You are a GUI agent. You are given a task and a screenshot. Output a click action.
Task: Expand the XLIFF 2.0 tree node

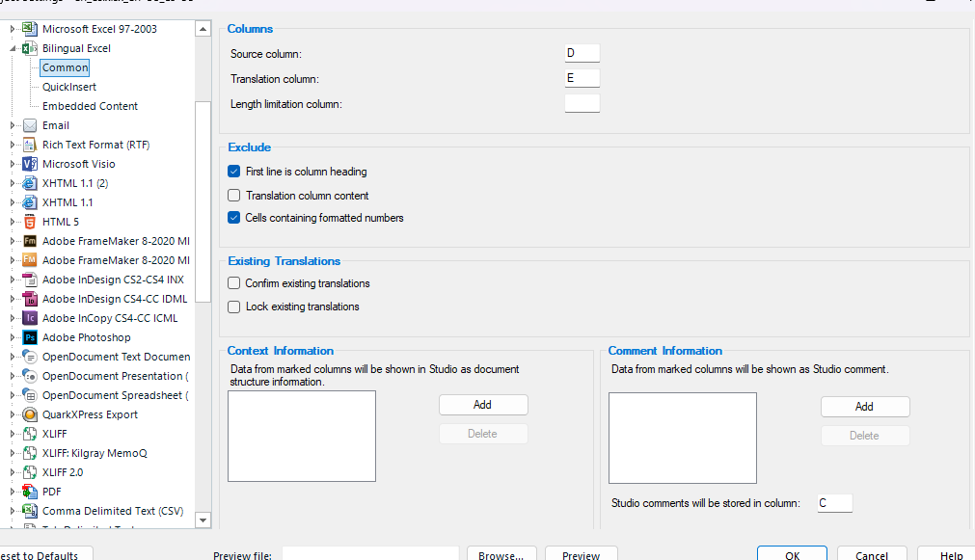13,472
